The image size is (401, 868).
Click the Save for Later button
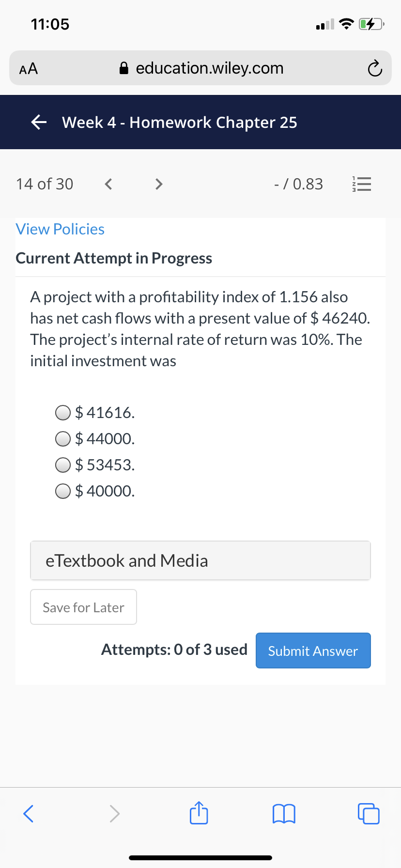click(x=83, y=607)
